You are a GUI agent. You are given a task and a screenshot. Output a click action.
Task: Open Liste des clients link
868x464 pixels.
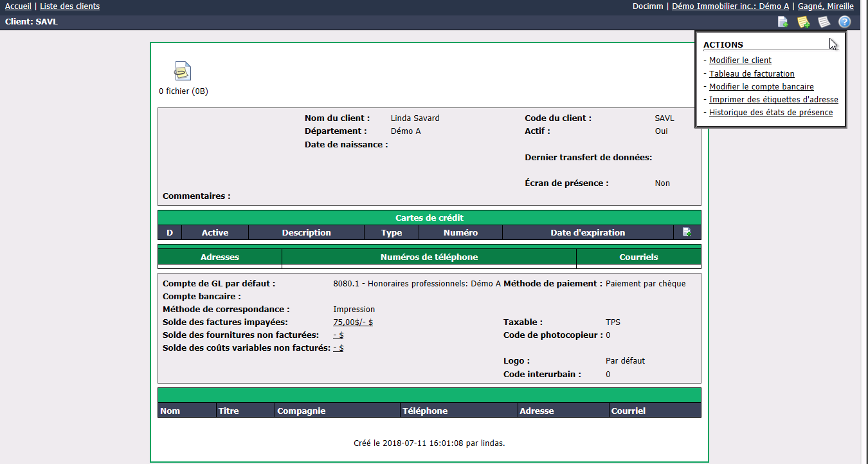point(69,6)
